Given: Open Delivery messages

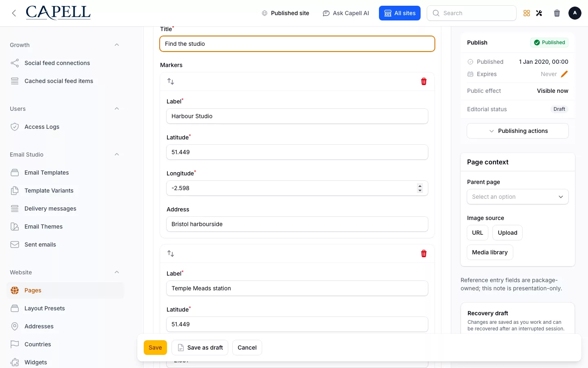Looking at the screenshot, I should tap(65, 209).
